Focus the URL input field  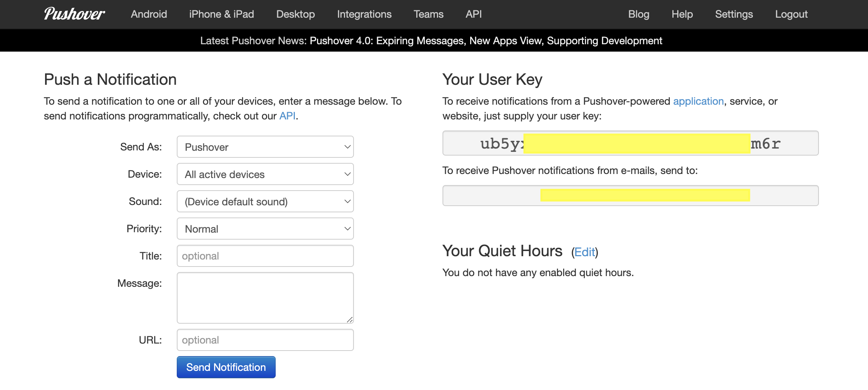point(265,340)
